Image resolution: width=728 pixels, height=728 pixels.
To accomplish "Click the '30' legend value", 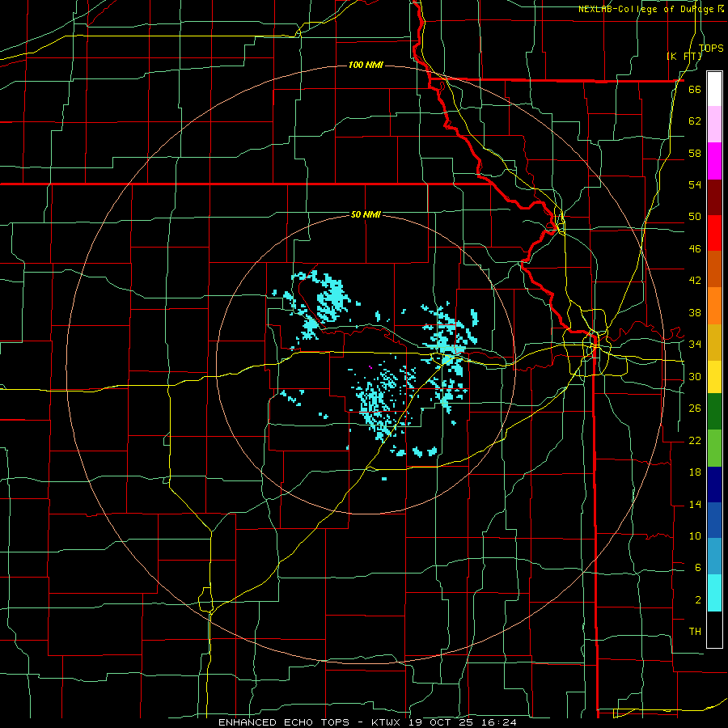I will tap(695, 376).
